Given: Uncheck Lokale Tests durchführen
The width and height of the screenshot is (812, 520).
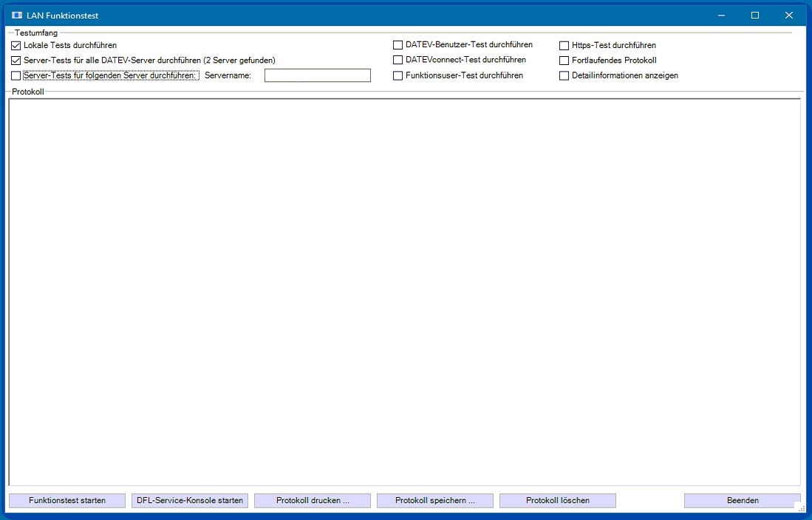Looking at the screenshot, I should 16,46.
